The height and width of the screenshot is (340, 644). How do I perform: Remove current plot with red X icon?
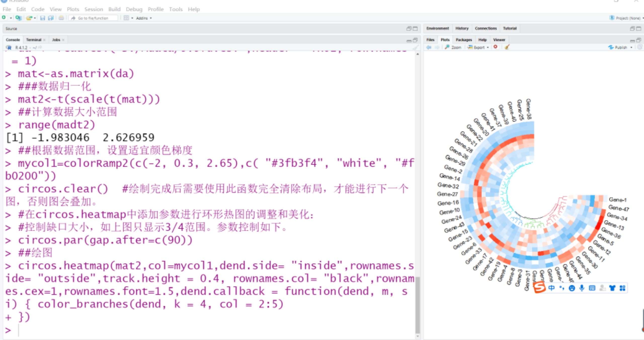[x=495, y=47]
